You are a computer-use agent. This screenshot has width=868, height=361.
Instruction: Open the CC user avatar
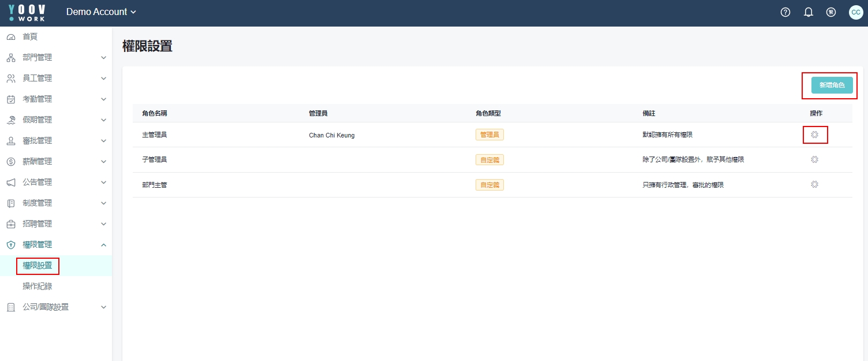coord(855,12)
